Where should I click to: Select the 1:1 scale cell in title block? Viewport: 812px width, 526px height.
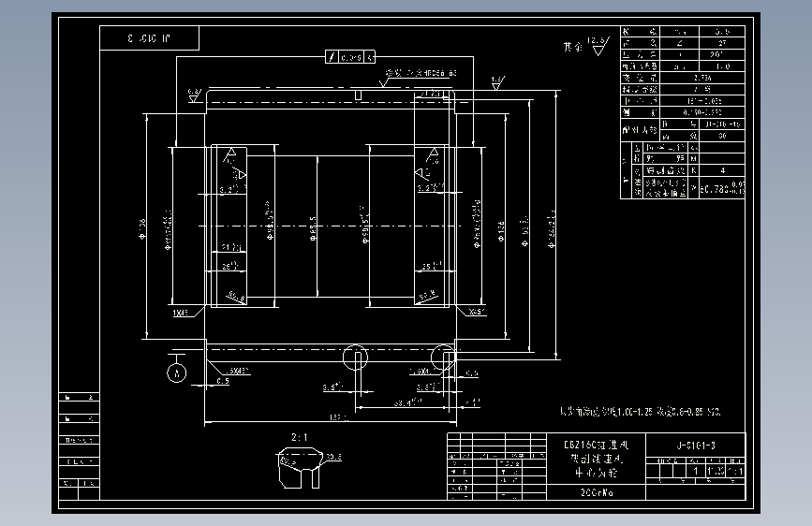[x=735, y=471]
